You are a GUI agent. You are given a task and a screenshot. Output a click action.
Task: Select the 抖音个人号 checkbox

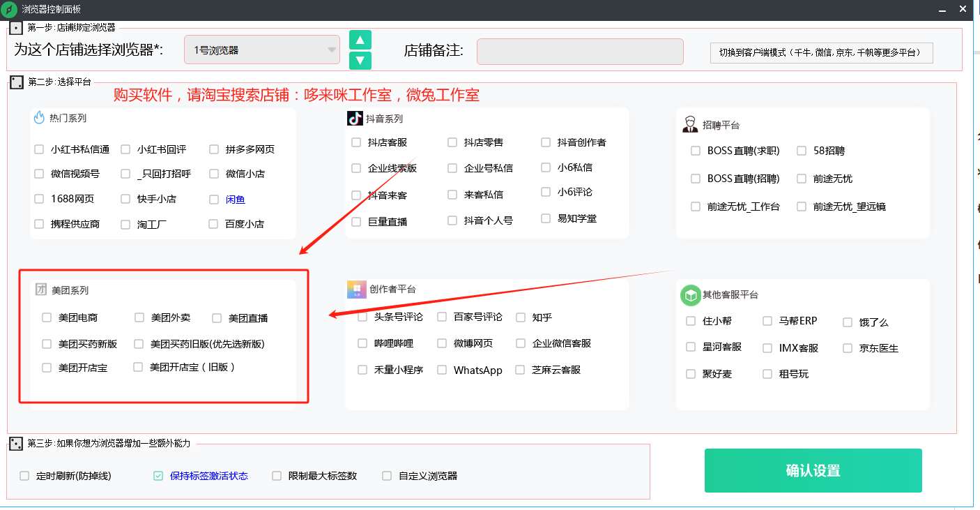coord(453,220)
